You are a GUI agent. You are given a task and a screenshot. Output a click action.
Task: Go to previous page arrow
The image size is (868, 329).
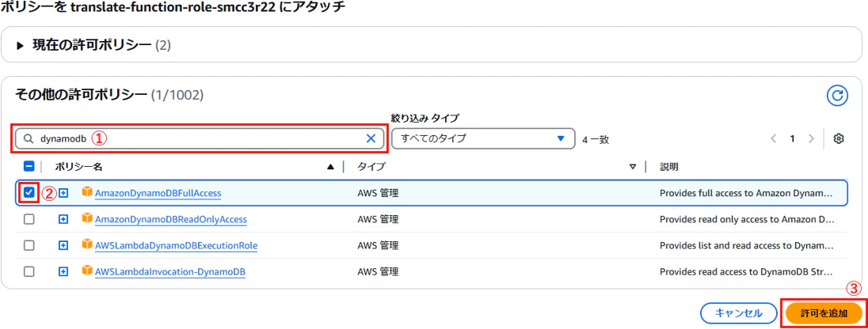point(773,138)
